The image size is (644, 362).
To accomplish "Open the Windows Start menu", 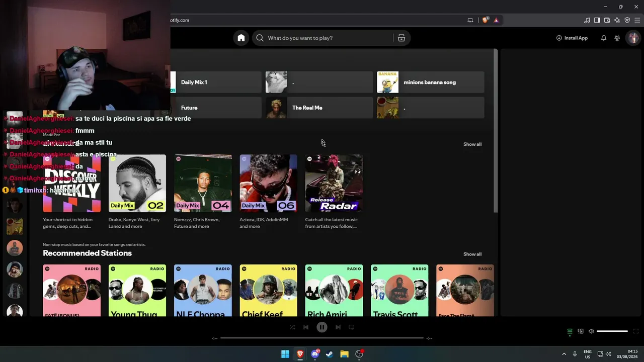I will tap(285, 354).
